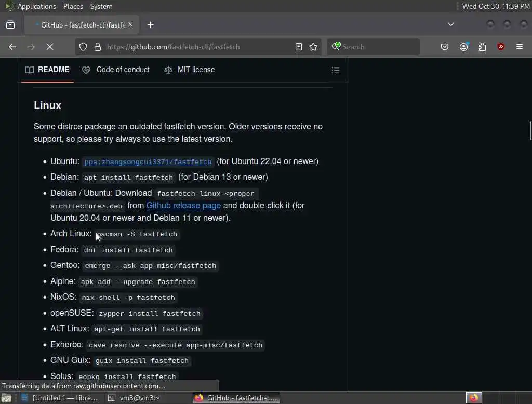This screenshot has height=404, width=532.
Task: Click 'apk add --upgrade fastfetch' code text
Action: (x=138, y=282)
